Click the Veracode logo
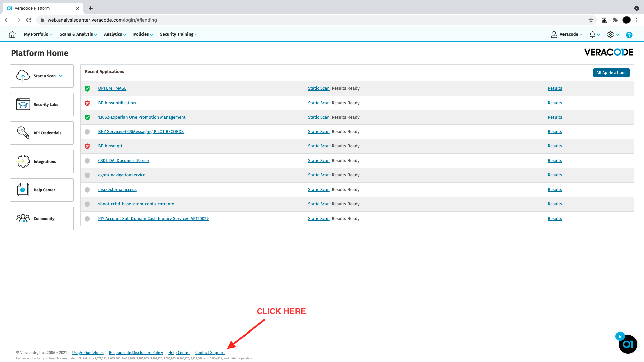Image resolution: width=644 pixels, height=362 pixels. click(x=608, y=52)
